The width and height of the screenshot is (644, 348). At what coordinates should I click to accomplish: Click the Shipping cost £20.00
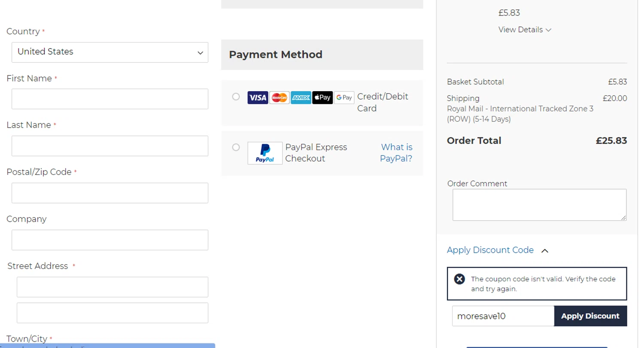tap(615, 98)
